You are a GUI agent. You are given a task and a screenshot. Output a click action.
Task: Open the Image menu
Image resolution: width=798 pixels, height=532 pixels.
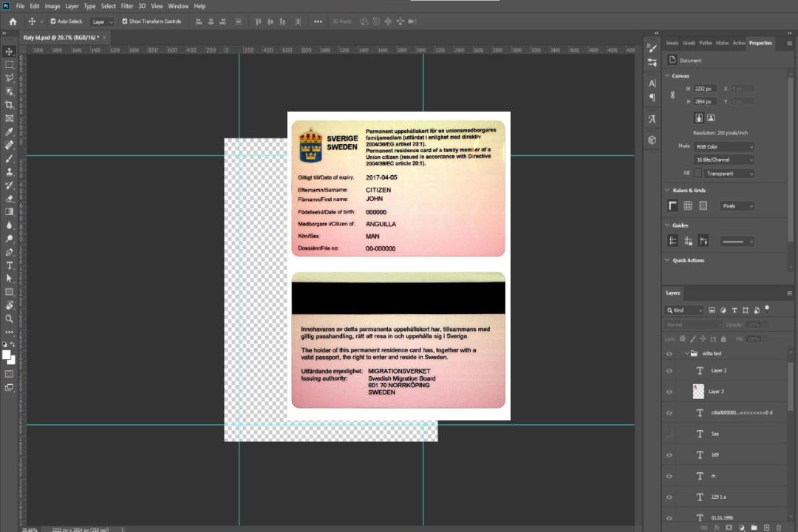52,6
